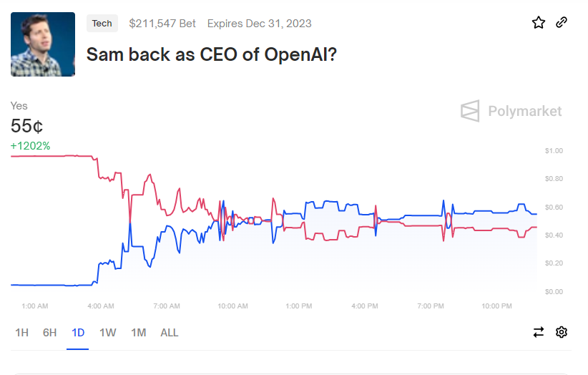Click the $211,547 Bet volume text

[x=162, y=24]
